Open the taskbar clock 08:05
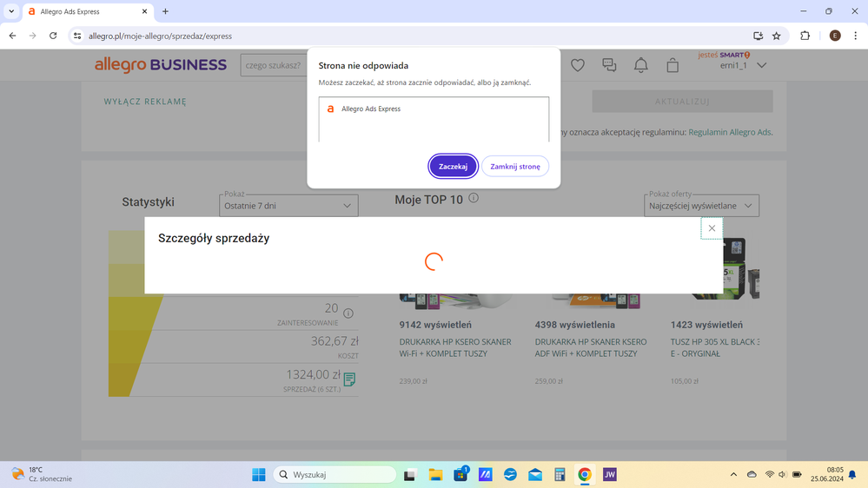The width and height of the screenshot is (868, 488). (827, 475)
